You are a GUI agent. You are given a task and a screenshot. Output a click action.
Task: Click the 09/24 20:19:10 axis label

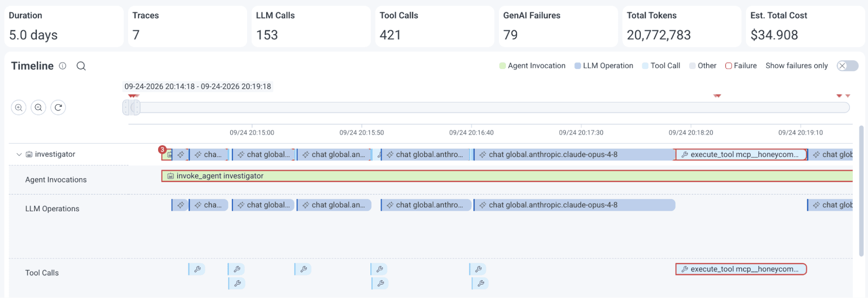pos(801,133)
